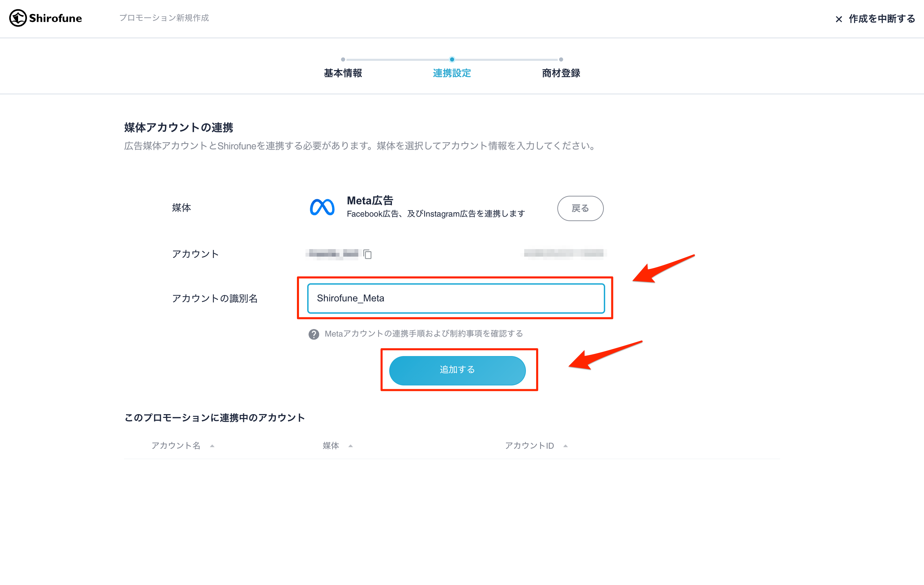The image size is (924, 585).
Task: Sort the 媒体 column arrow
Action: 350,446
